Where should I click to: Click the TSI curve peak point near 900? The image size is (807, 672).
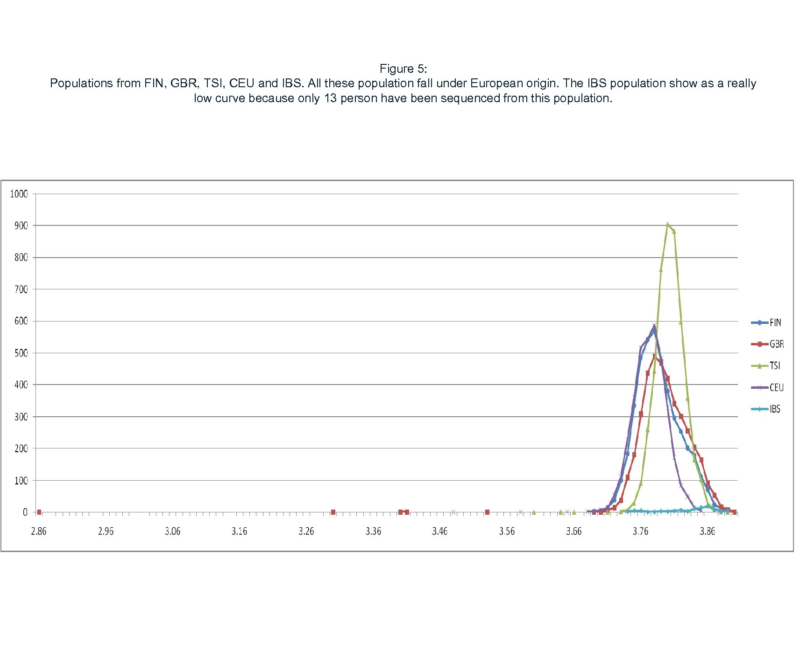click(x=667, y=224)
